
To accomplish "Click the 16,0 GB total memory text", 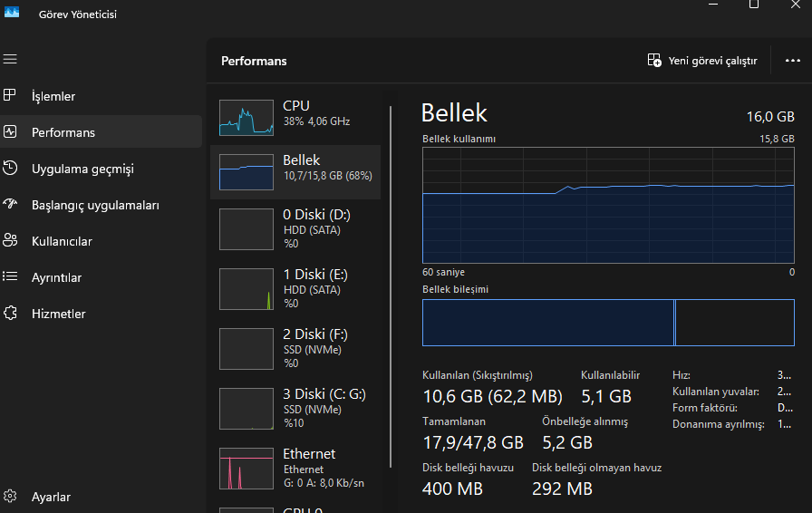I will [770, 117].
